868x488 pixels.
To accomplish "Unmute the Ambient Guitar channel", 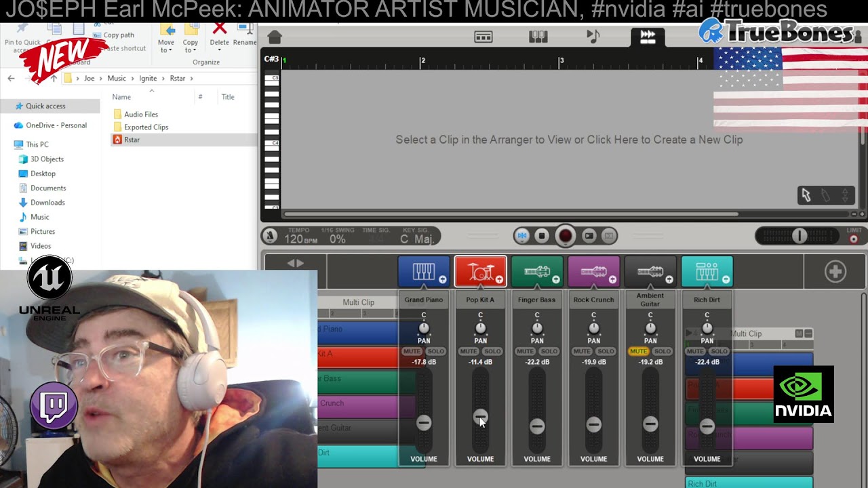I will (639, 351).
